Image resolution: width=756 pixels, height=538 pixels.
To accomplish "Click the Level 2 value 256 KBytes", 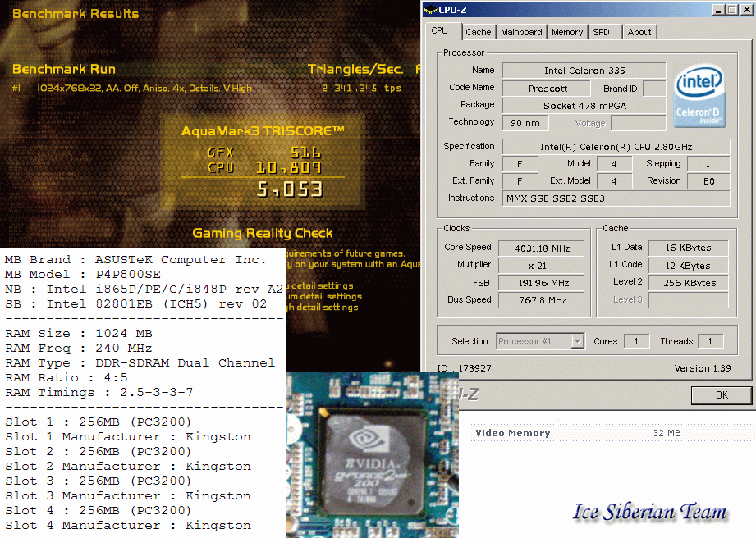I will coord(688,283).
